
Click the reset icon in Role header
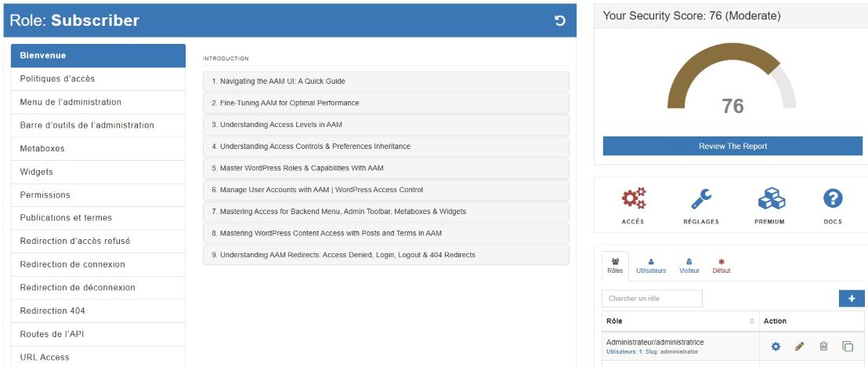560,20
